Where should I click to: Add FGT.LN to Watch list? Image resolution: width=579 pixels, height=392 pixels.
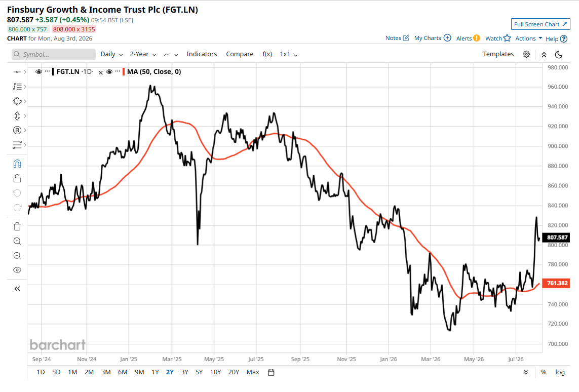498,38
